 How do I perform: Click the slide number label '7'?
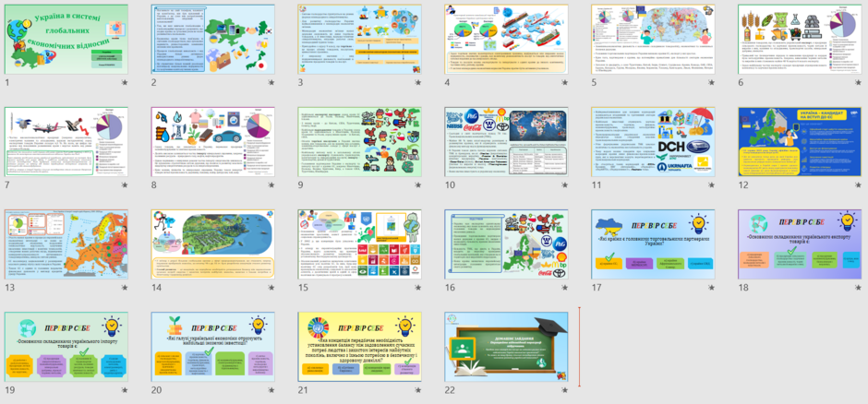pos(7,185)
